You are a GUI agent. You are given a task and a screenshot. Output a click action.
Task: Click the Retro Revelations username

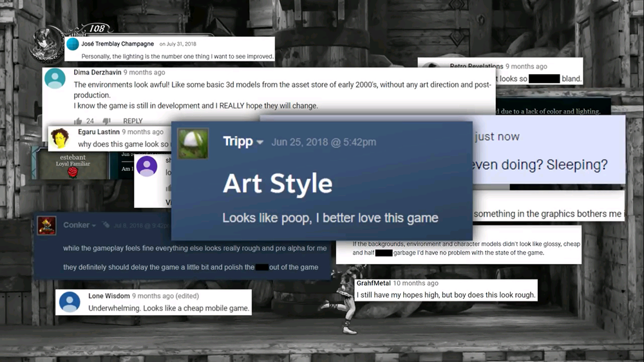(x=476, y=66)
